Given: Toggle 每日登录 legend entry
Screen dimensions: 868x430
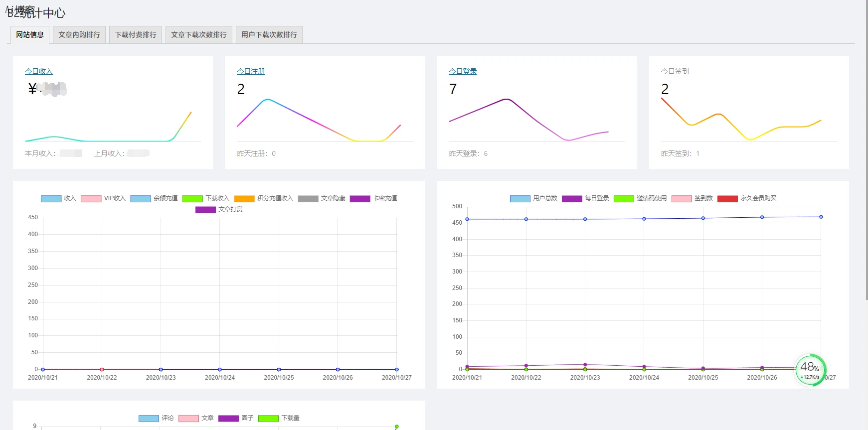Looking at the screenshot, I should (x=572, y=199).
